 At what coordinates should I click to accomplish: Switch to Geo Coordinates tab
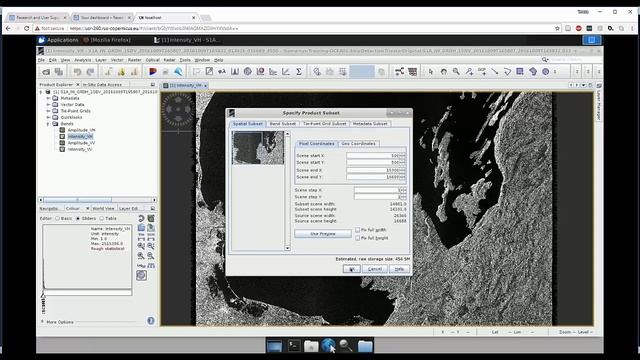(358, 144)
